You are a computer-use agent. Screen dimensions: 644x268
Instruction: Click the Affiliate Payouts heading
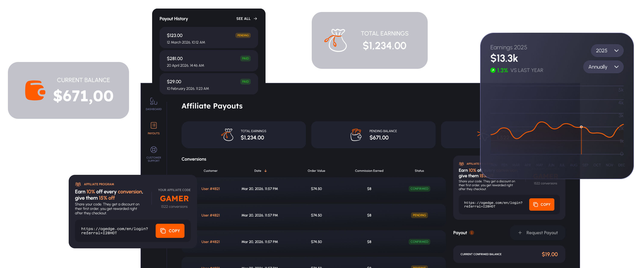click(x=212, y=106)
